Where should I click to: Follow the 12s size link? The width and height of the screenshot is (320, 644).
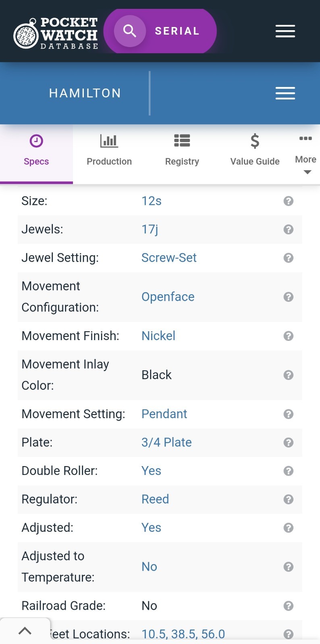pyautogui.click(x=152, y=201)
